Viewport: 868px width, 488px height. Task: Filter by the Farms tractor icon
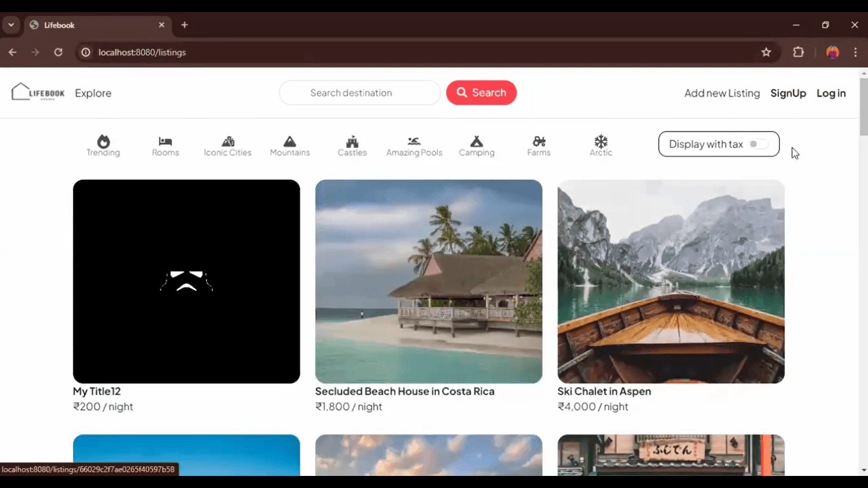pos(539,141)
